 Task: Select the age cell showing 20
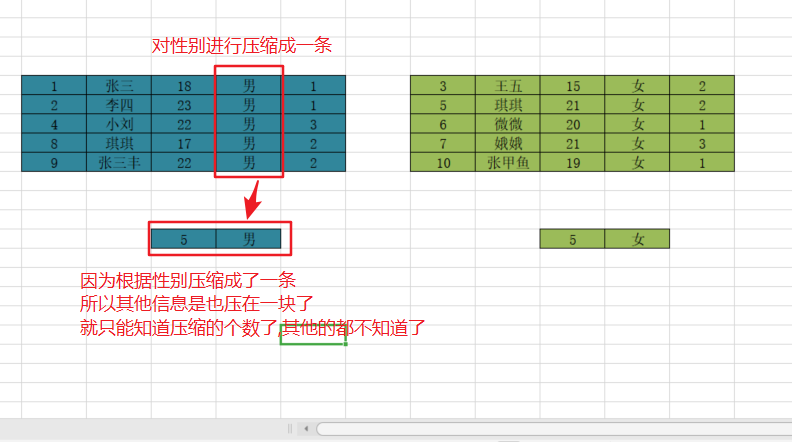coord(572,124)
